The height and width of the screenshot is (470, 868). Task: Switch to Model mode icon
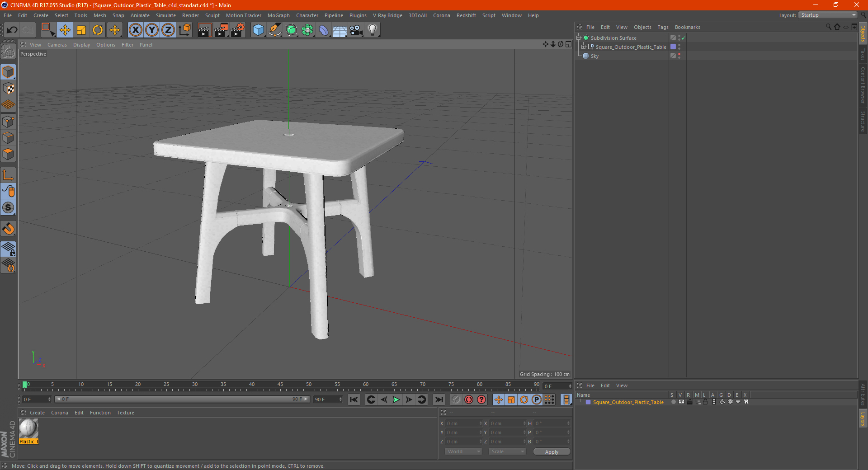click(x=8, y=72)
